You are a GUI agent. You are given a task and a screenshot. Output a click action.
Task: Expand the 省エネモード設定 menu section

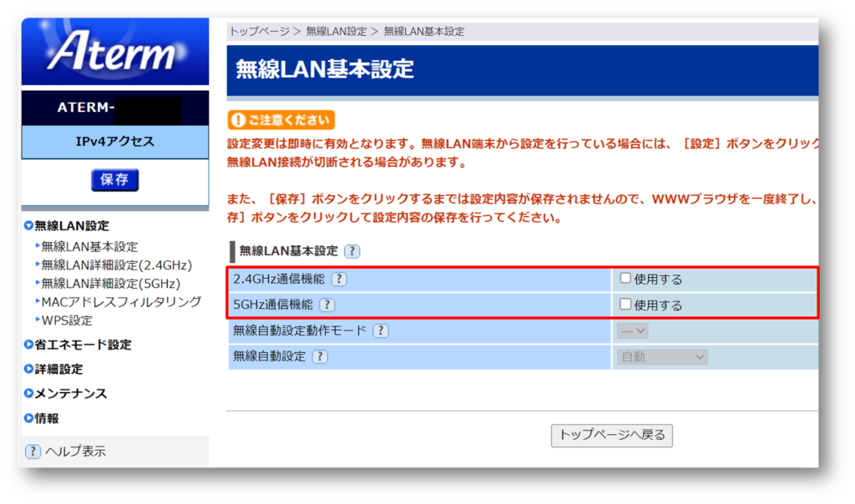(x=83, y=345)
